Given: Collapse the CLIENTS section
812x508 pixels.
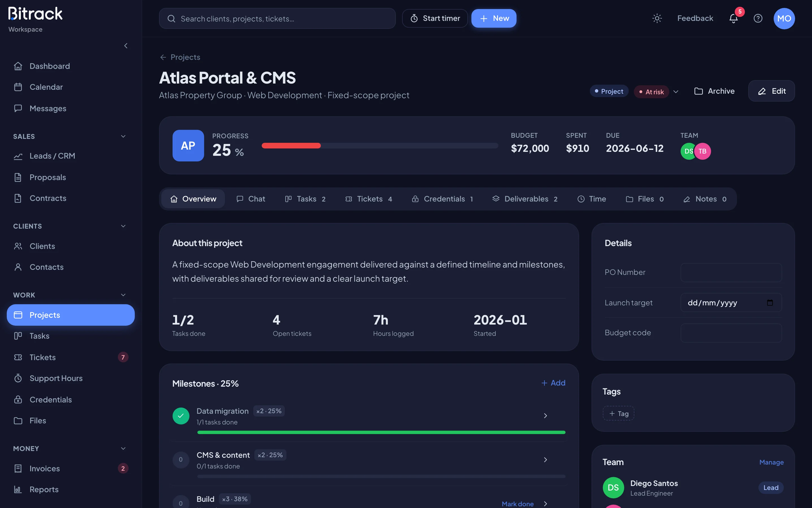Looking at the screenshot, I should tap(123, 226).
